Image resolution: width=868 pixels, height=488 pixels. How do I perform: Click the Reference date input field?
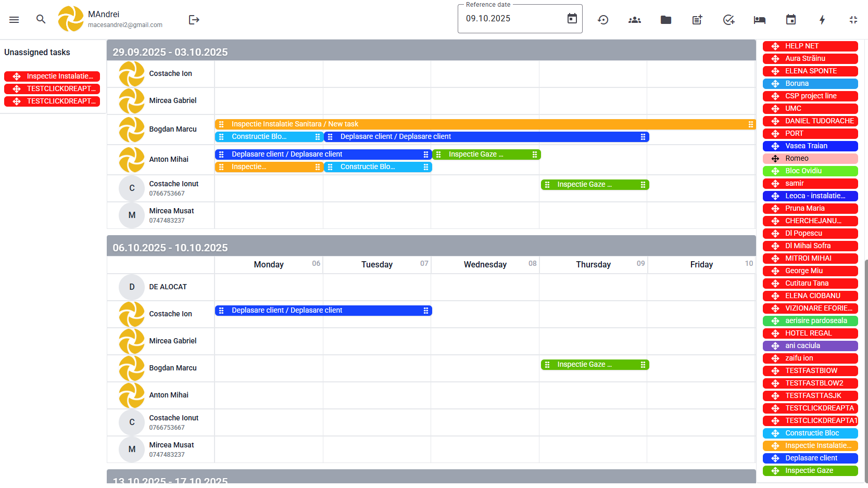tap(510, 19)
